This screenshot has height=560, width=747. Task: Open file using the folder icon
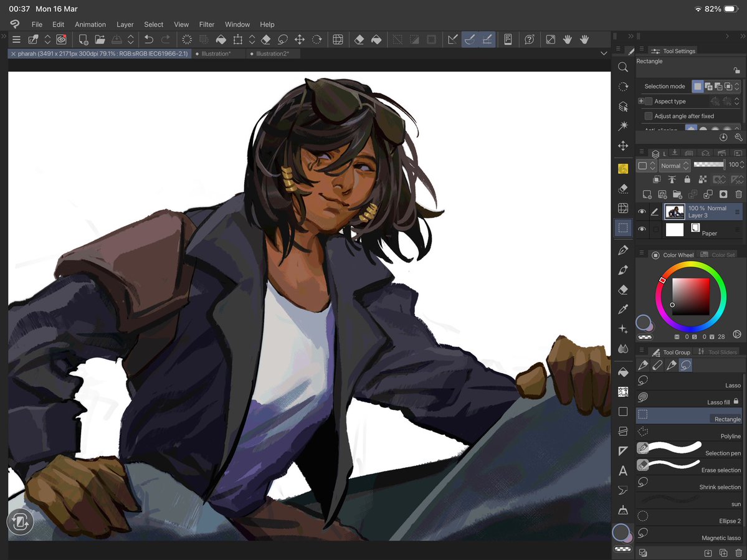pyautogui.click(x=100, y=39)
